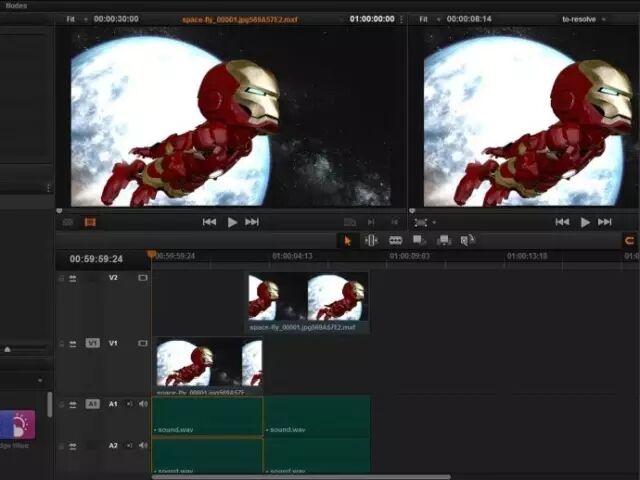This screenshot has width=640, height=480.
Task: Click the match frame icon in source viewer
Action: coord(350,222)
